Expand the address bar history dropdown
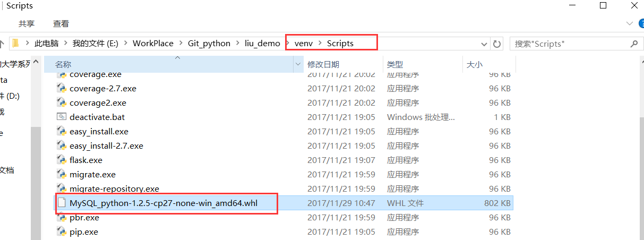The width and height of the screenshot is (644, 240). [x=484, y=44]
